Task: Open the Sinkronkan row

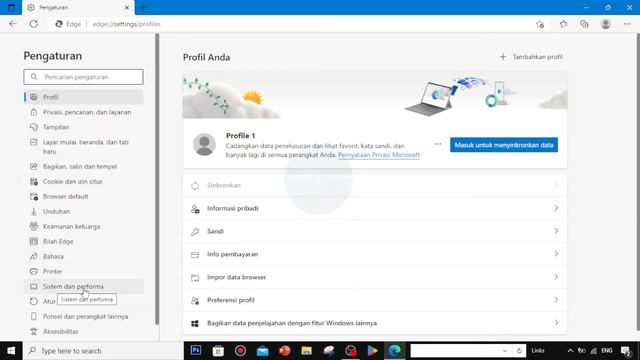Action: pos(375,185)
